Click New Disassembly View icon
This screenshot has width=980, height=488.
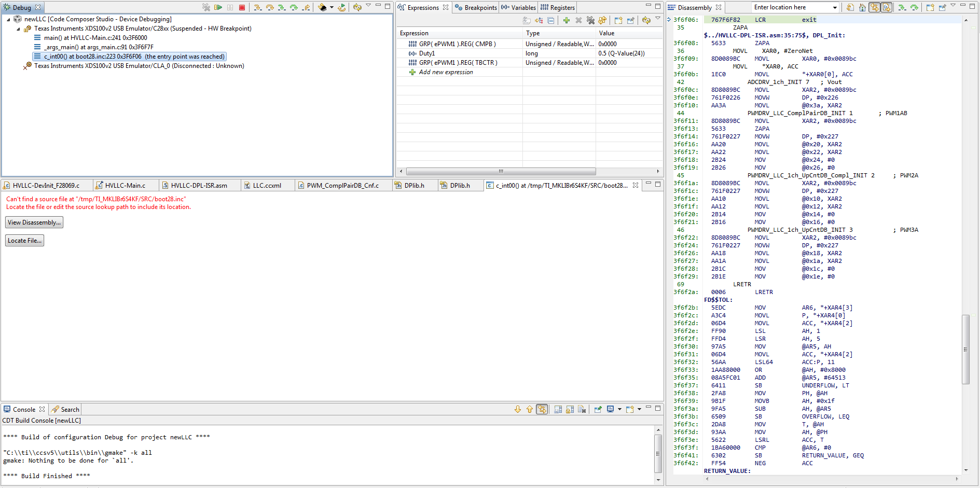pyautogui.click(x=930, y=7)
